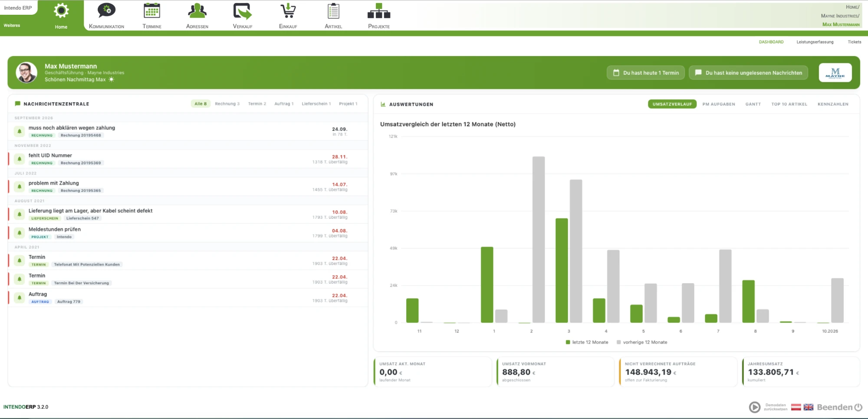Click bell icon next to 'problem mit Zahlung'
Viewport: 868px width, 419px height.
tap(20, 187)
